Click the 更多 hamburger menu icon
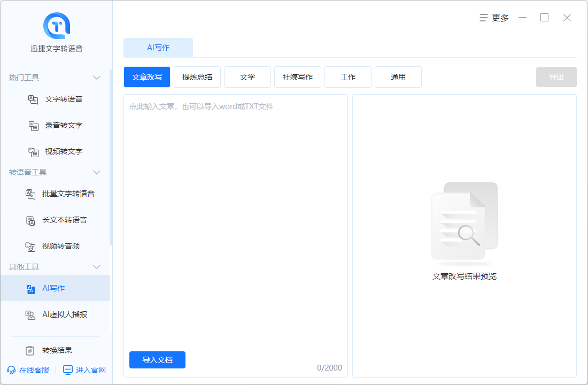This screenshot has width=588, height=385. tap(483, 18)
